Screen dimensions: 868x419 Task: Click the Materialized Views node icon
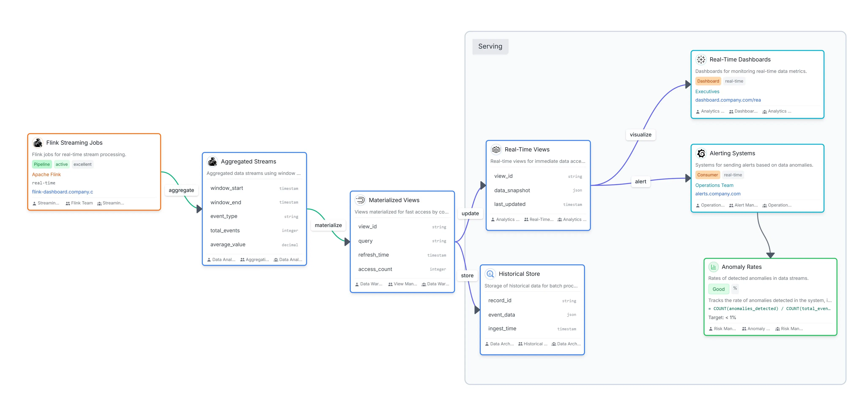tap(360, 200)
